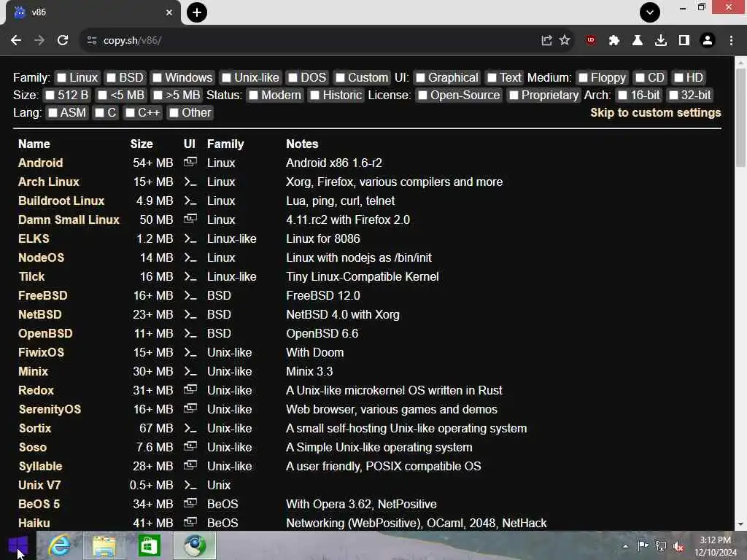Click the note 'Minix 3.3'
This screenshot has width=747, height=560.
point(309,371)
